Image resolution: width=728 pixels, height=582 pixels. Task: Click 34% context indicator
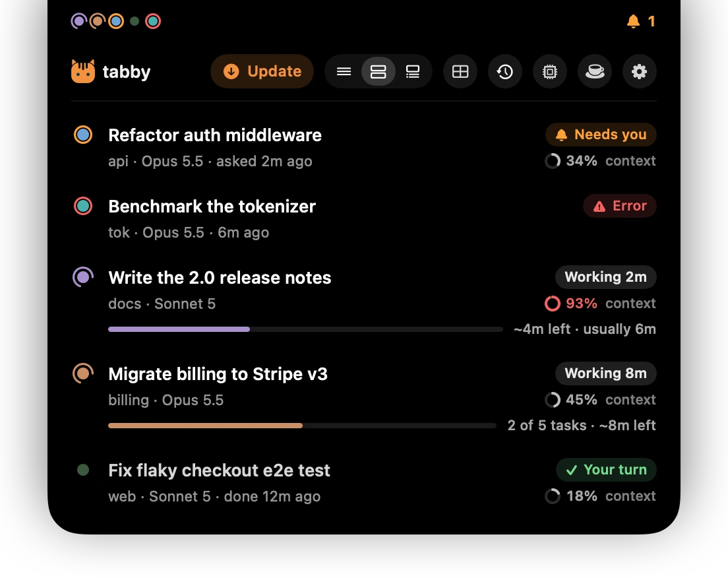tap(600, 161)
